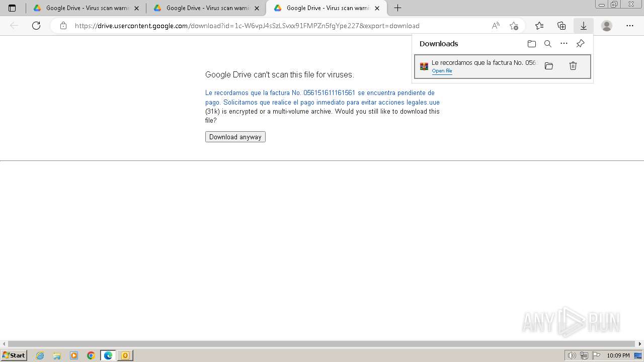Click the blue file name link
The width and height of the screenshot is (644, 362).
323,98
